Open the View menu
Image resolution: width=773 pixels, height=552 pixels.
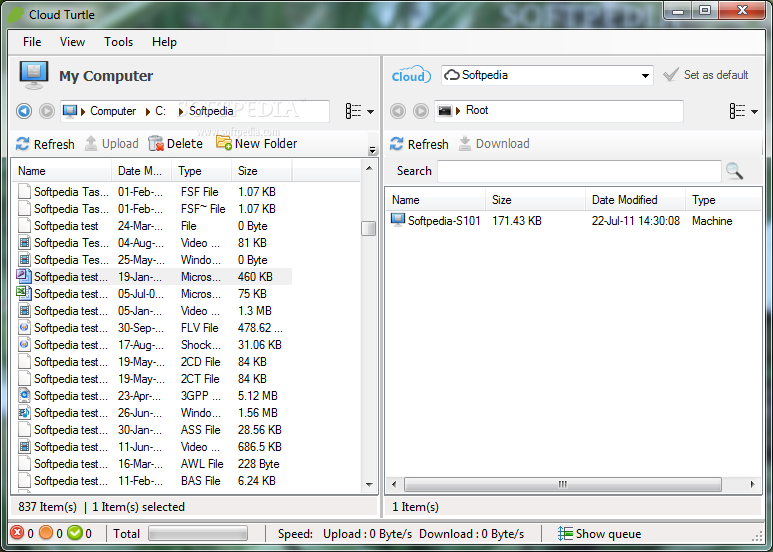72,42
